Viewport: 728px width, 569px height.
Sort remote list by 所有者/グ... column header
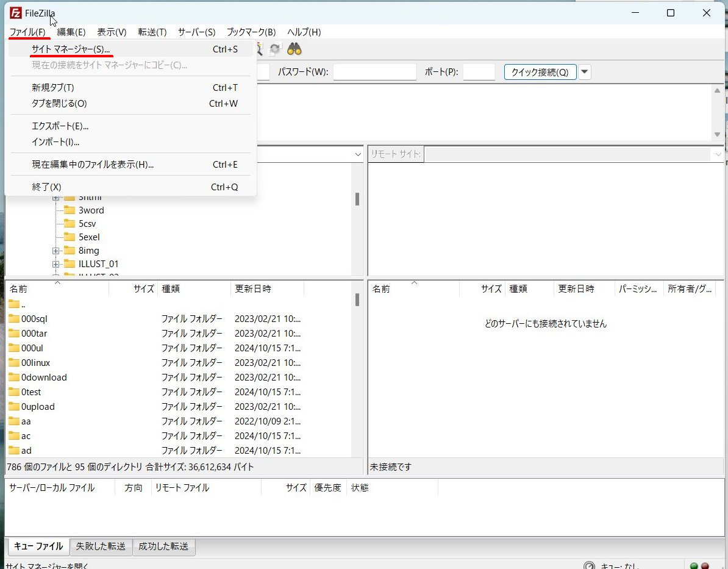pyautogui.click(x=690, y=289)
